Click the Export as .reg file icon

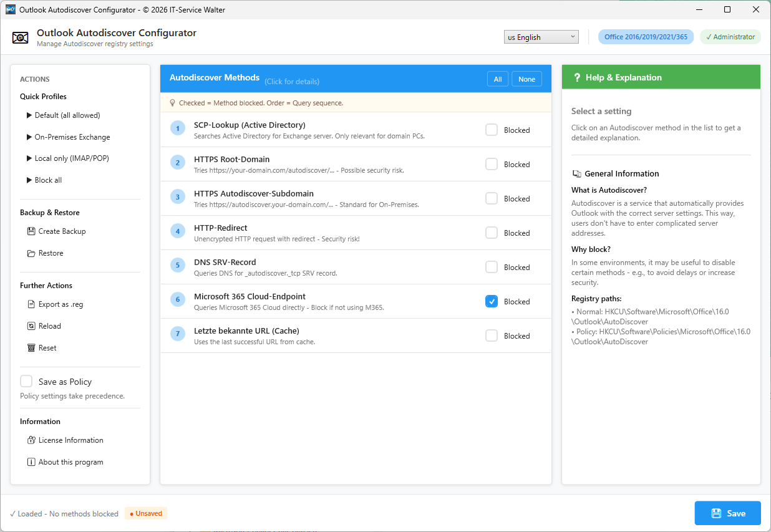tap(32, 304)
